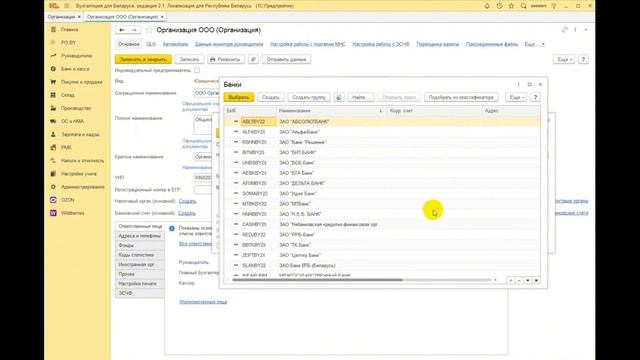Select bank with BIC CASHBY2S

(x=382, y=224)
